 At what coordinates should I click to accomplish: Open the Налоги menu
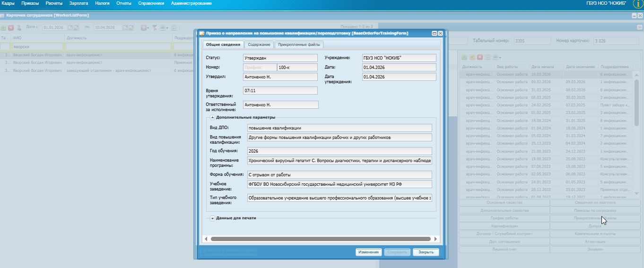click(103, 3)
